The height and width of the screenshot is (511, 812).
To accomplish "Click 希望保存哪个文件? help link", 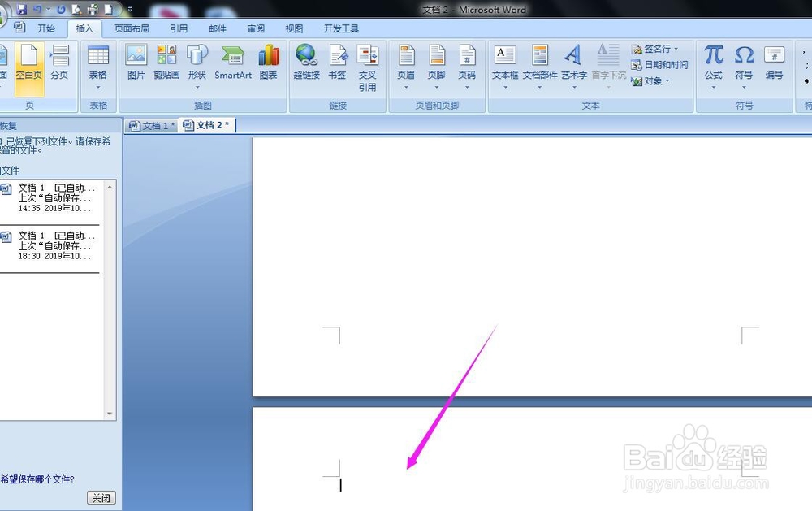I will click(37, 479).
